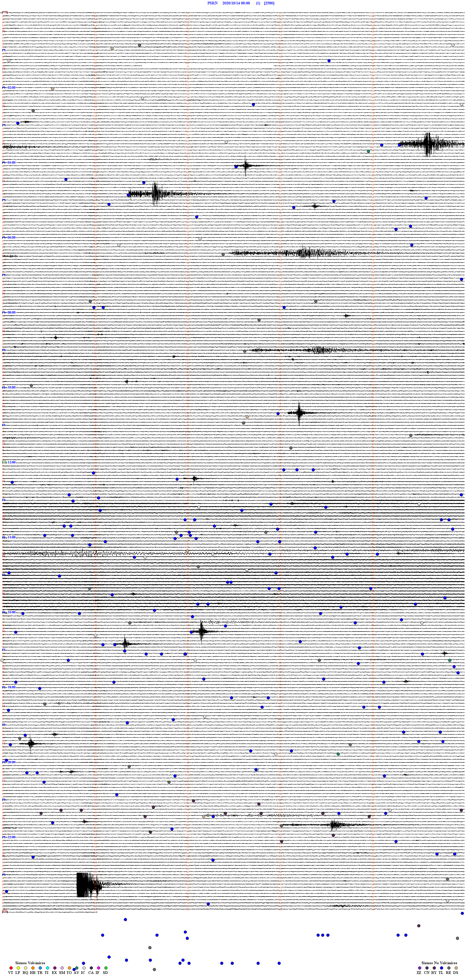The image size is (467, 980).
Task: Click the 'Sismos Volcánicos' legend title
Action: pyautogui.click(x=30, y=963)
